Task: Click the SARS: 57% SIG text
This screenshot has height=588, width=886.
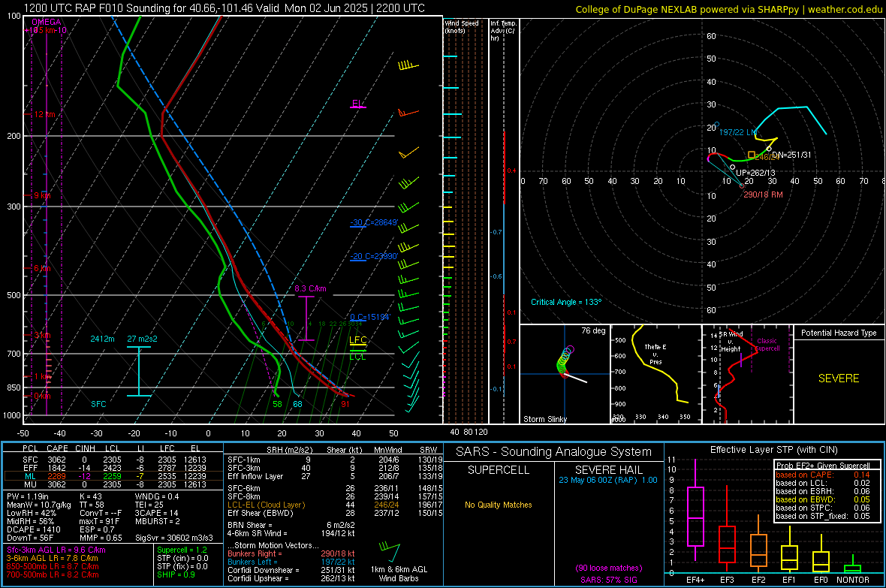Action: (608, 580)
